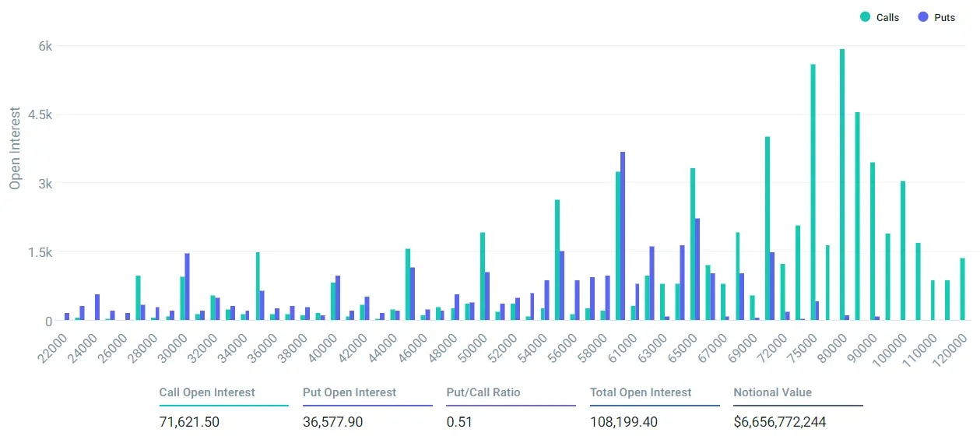
Task: Click the Open Interest y-axis title
Action: [x=15, y=148]
